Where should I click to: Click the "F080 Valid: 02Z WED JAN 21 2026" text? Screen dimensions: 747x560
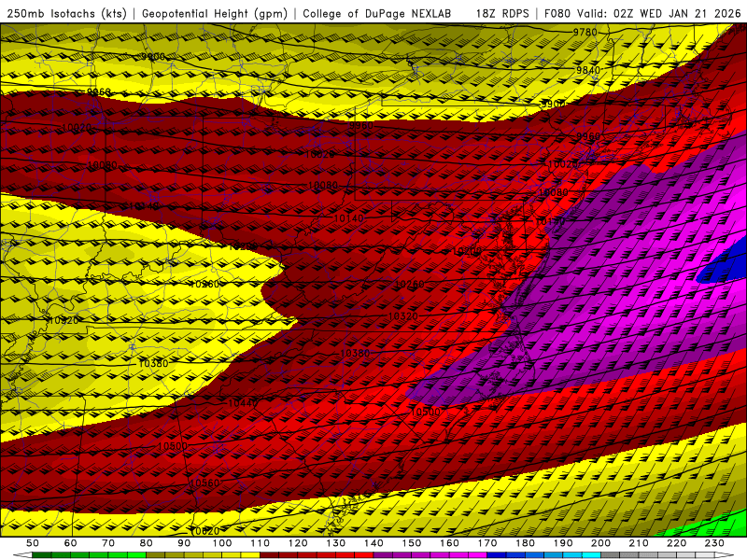click(x=642, y=13)
